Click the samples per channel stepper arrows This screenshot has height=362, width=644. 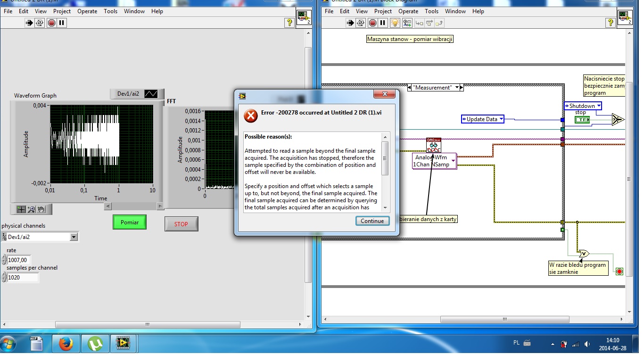4,278
